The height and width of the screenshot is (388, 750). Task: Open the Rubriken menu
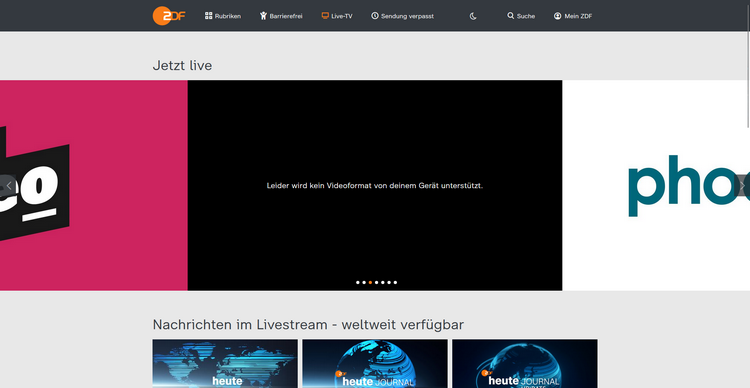coord(223,16)
